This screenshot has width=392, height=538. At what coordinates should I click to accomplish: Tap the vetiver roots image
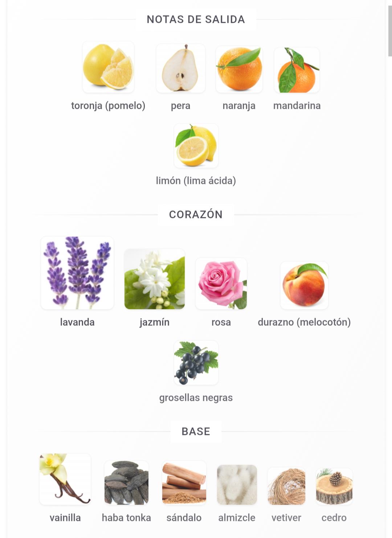[x=286, y=486]
